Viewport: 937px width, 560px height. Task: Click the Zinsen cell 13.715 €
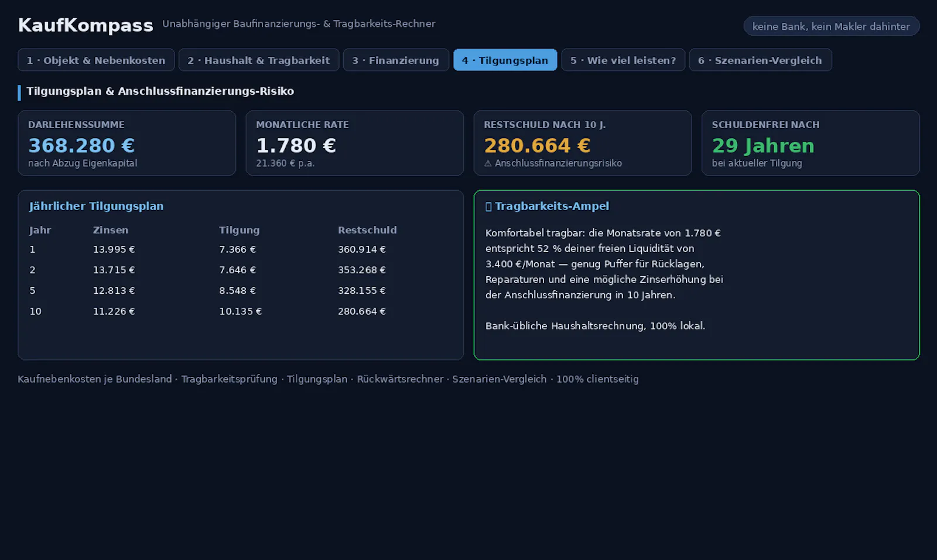114,270
